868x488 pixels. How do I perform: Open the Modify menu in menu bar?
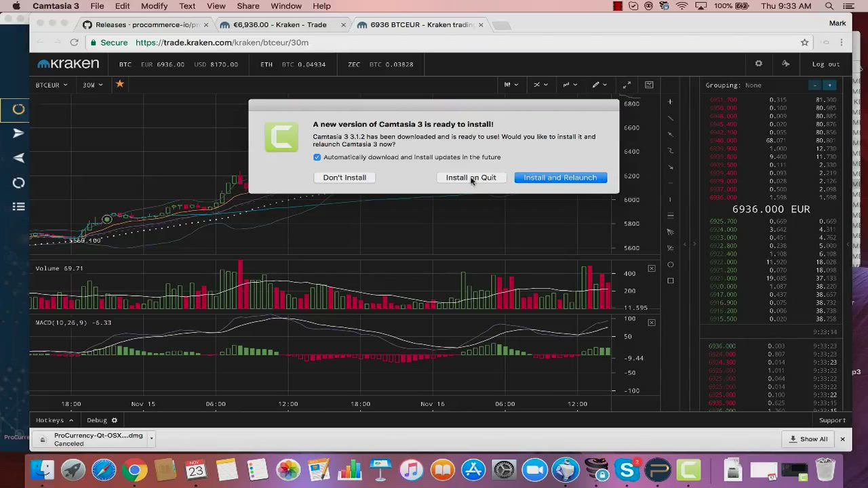click(x=154, y=6)
